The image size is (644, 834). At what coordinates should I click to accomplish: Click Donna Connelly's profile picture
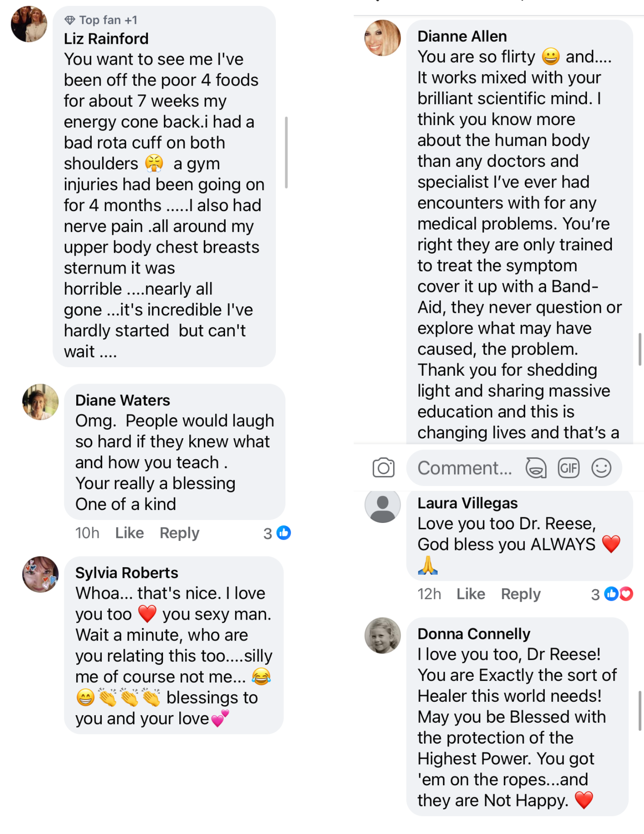coord(382,635)
